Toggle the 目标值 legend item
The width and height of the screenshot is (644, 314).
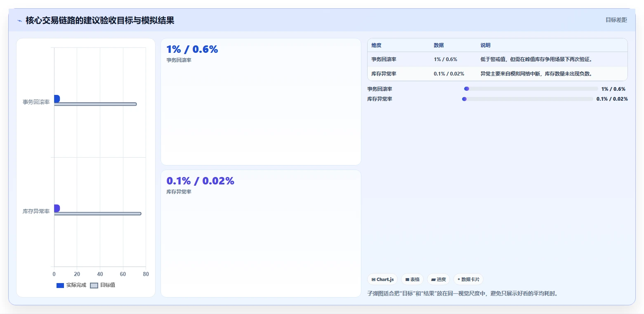102,285
